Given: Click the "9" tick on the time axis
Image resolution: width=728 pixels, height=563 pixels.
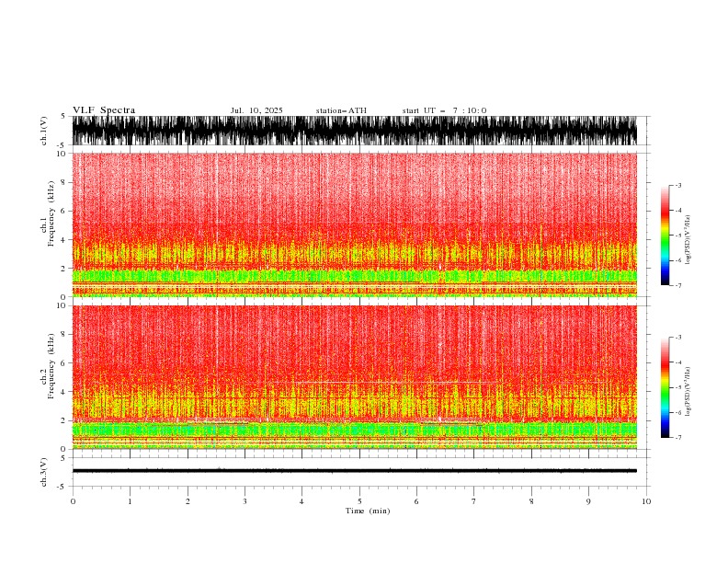Looking at the screenshot, I should (x=588, y=501).
